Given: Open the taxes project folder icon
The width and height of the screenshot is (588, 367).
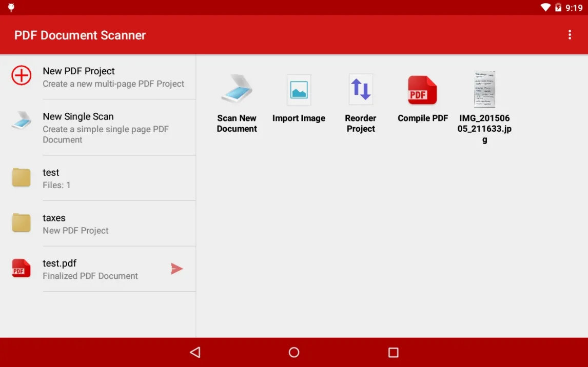Looking at the screenshot, I should click(22, 223).
